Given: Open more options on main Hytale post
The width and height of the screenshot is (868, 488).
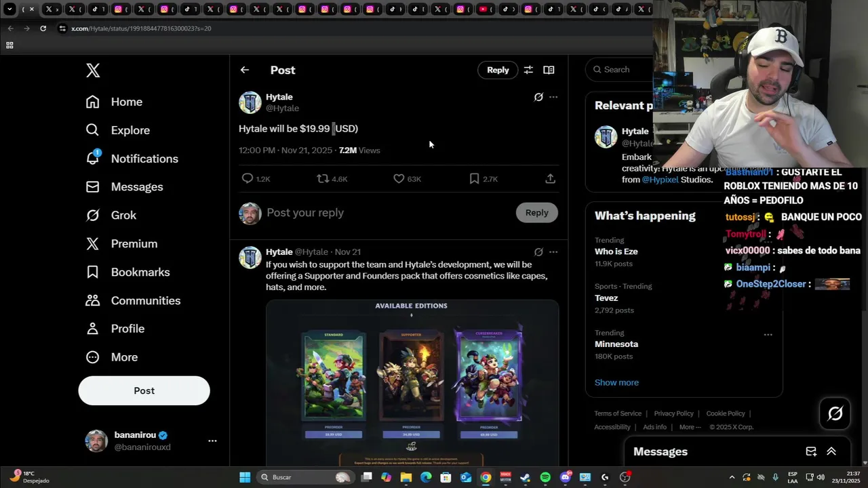Looking at the screenshot, I should click(x=553, y=97).
